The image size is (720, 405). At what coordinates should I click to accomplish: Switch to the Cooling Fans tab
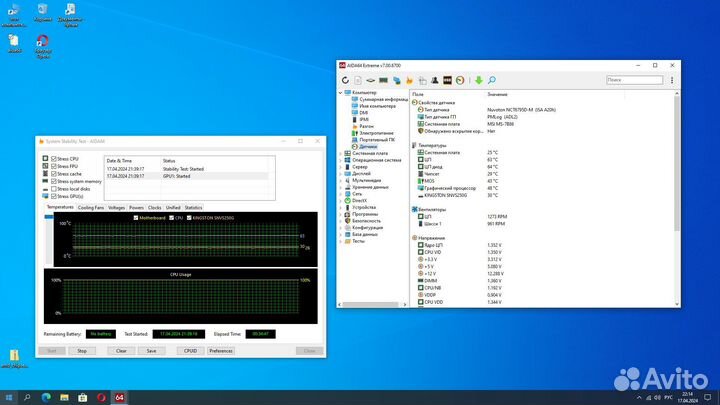point(91,207)
